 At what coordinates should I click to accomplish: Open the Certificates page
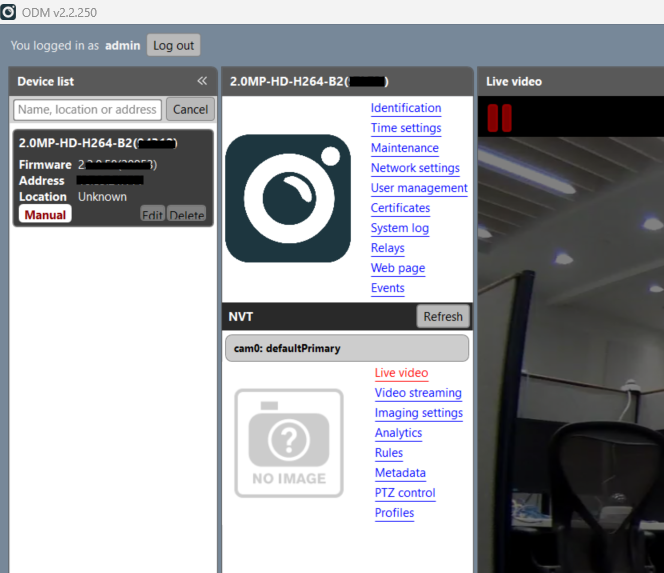(400, 208)
